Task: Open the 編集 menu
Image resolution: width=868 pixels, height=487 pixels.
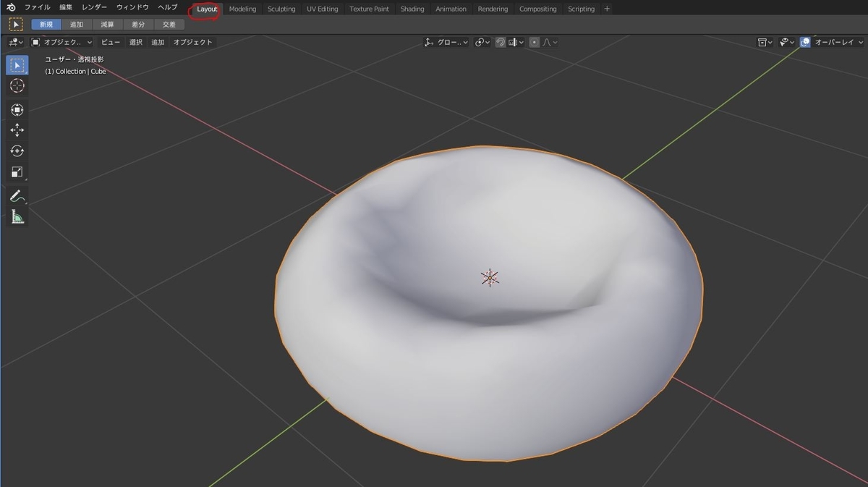Action: pyautogui.click(x=66, y=7)
